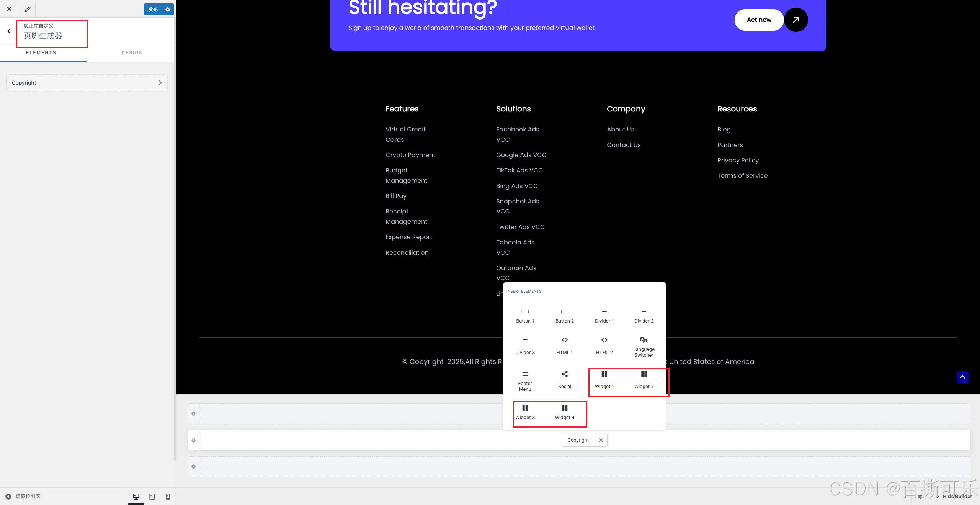Expand the Copyright element settings
The height and width of the screenshot is (505, 980).
87,83
